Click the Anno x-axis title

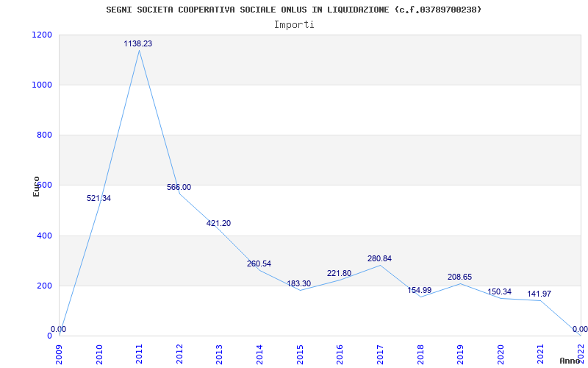570,361
